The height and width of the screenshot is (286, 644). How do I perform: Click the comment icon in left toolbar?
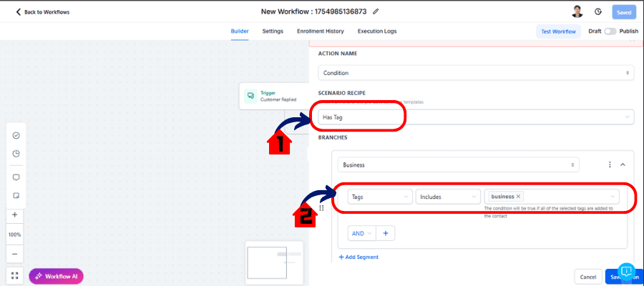click(16, 177)
